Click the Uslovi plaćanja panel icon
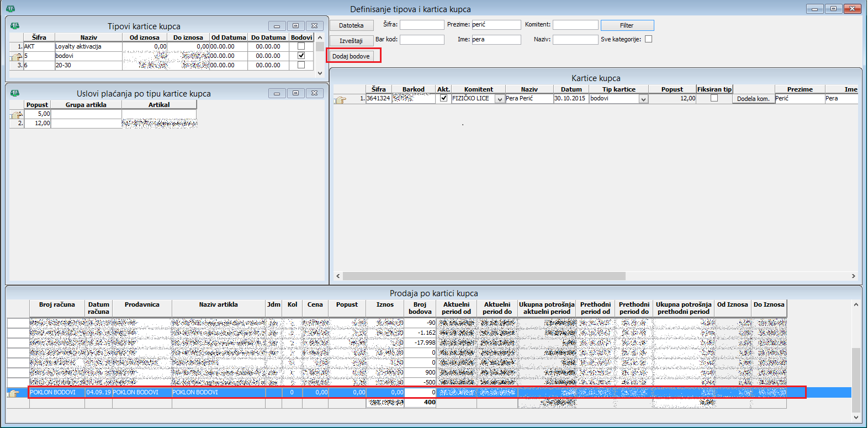 [15, 93]
